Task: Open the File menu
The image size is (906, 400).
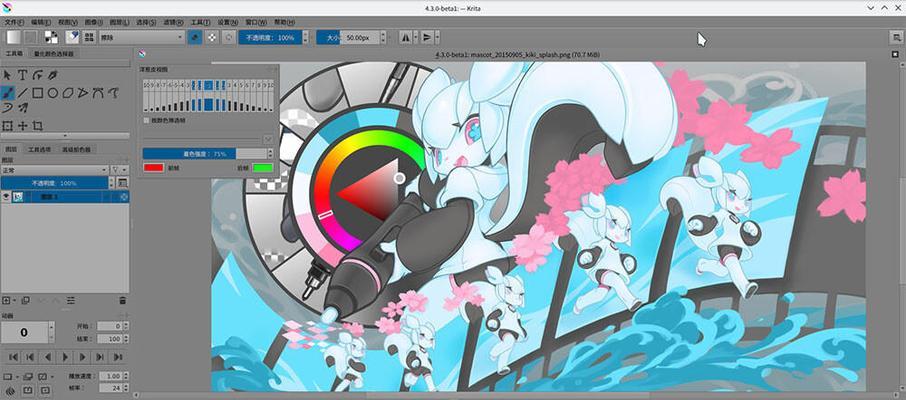Action: (14, 22)
